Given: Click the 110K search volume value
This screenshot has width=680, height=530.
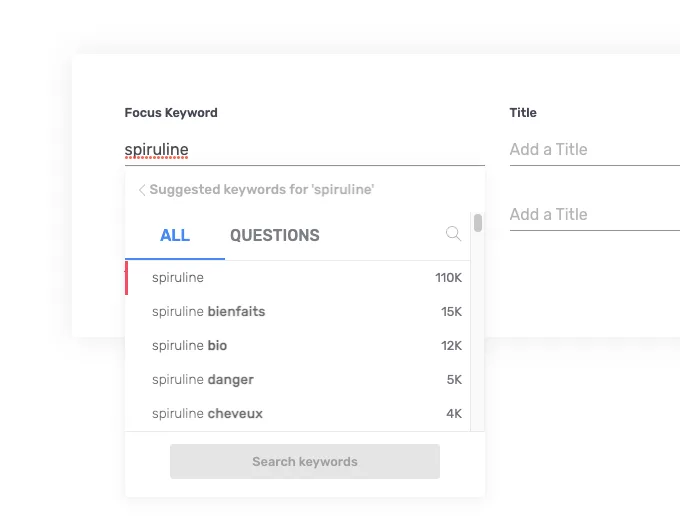Looking at the screenshot, I should point(448,278).
